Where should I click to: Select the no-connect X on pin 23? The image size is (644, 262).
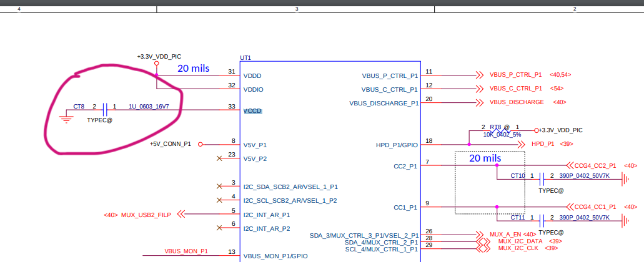[219, 158]
